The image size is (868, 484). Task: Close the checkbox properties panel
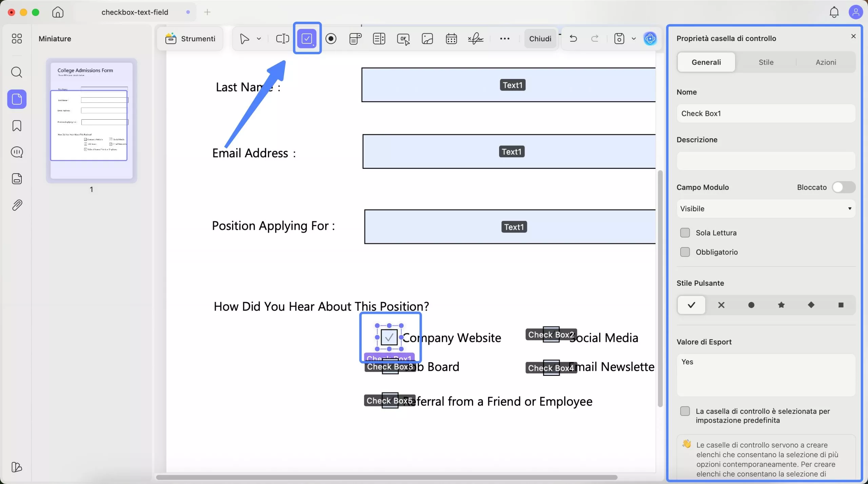point(853,36)
